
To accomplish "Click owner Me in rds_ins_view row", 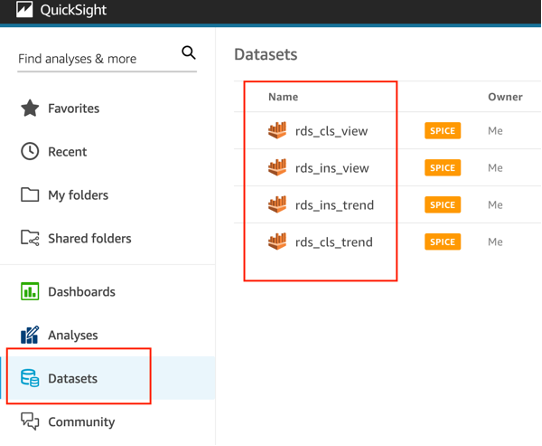I will pos(495,168).
